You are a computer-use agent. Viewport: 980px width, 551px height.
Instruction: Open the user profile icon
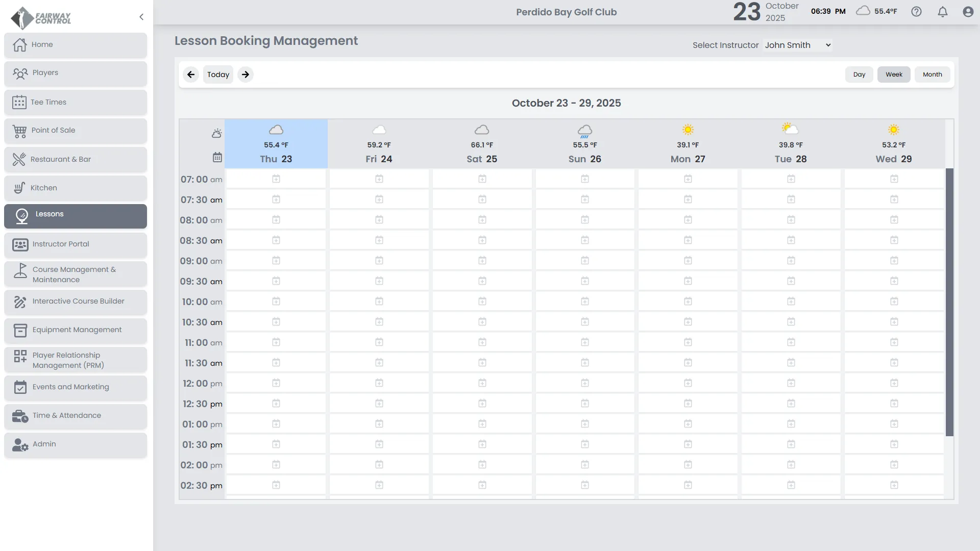point(968,12)
